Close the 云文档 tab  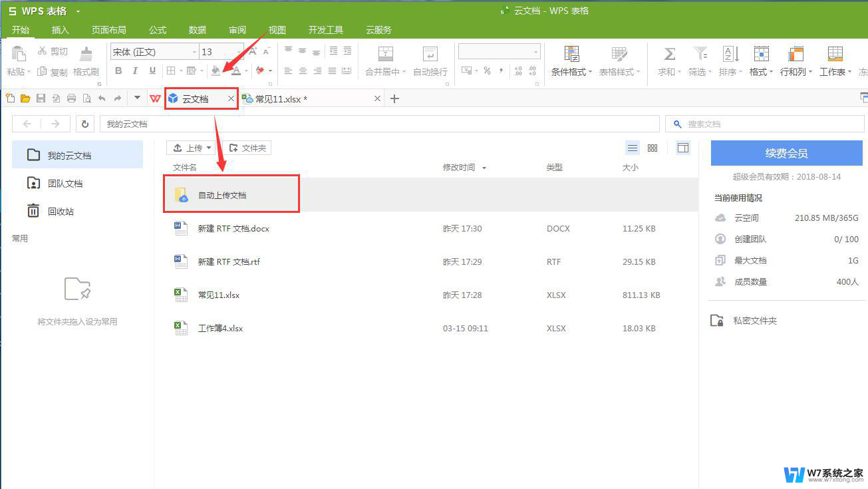(x=231, y=98)
